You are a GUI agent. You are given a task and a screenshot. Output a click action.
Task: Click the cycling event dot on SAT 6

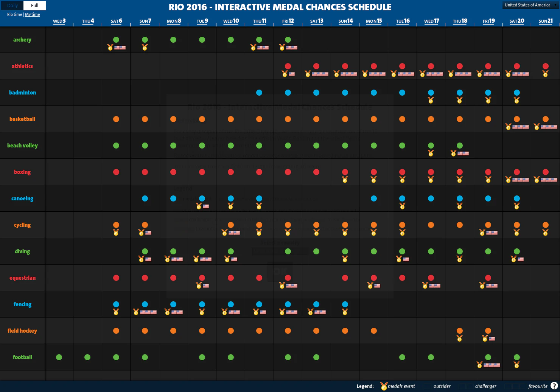[116, 225]
